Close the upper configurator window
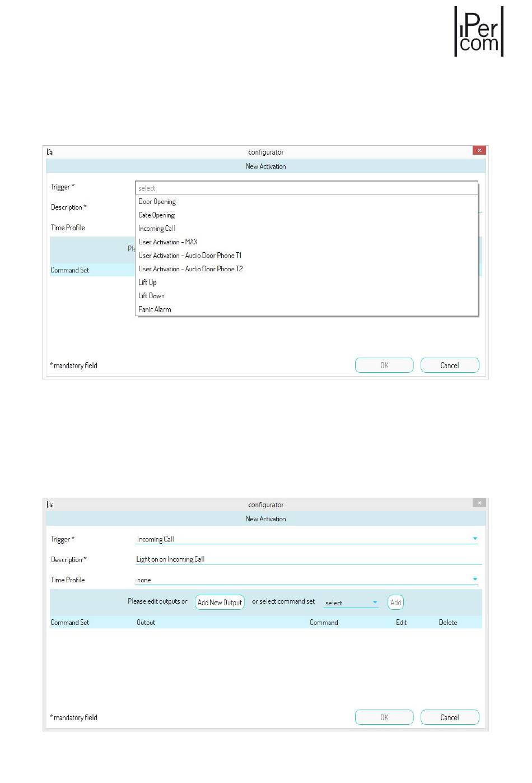This screenshot has height=783, width=532. point(479,150)
